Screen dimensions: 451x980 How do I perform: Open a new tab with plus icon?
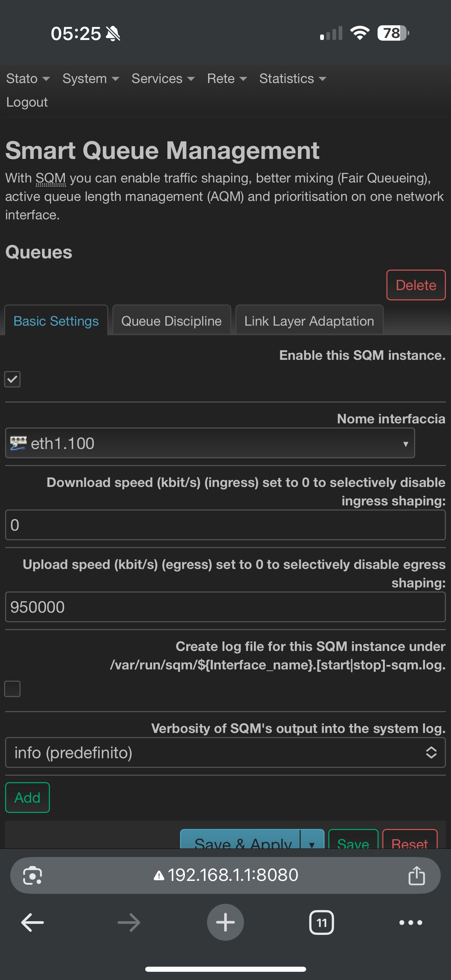(x=225, y=922)
